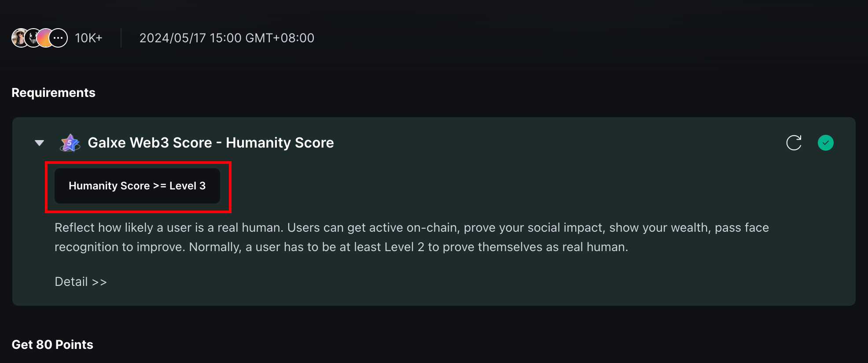868x363 pixels.
Task: Click Humanity Score >= Level 3 badge
Action: (137, 186)
